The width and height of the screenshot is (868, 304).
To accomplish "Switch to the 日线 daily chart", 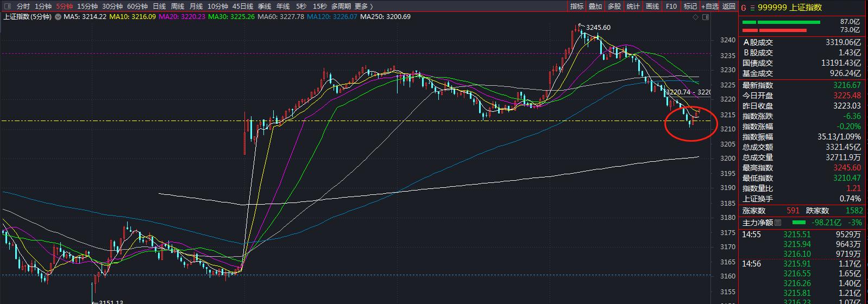I will pos(159,7).
